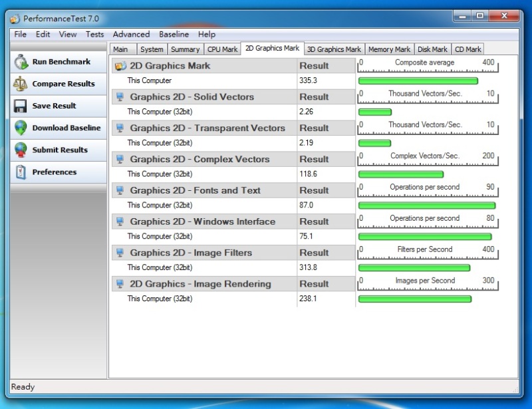Screen dimensions: 532x409
Task: Click the Transparent Vectors value 2.19
Action: (x=306, y=143)
